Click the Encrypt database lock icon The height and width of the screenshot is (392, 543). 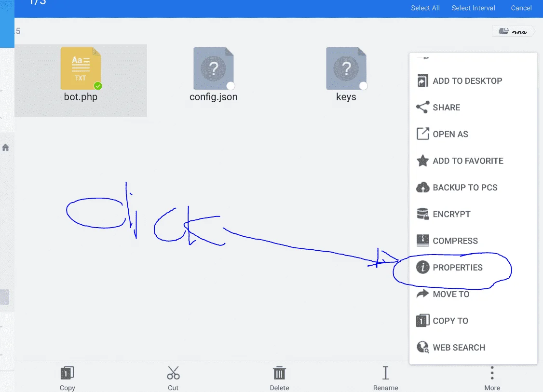[x=422, y=214]
